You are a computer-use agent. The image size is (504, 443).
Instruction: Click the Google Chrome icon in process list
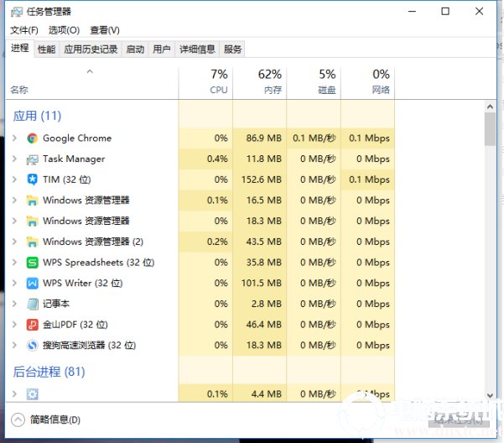pos(32,138)
